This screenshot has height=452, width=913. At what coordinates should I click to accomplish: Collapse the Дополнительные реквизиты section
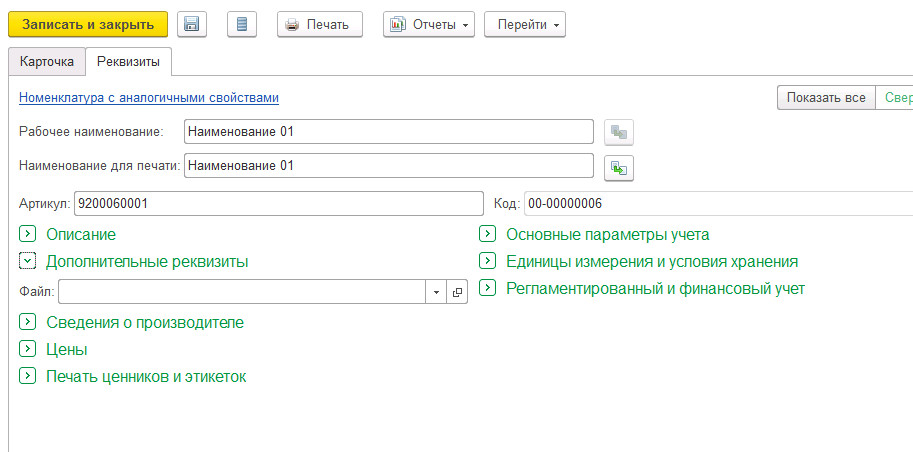click(x=27, y=261)
